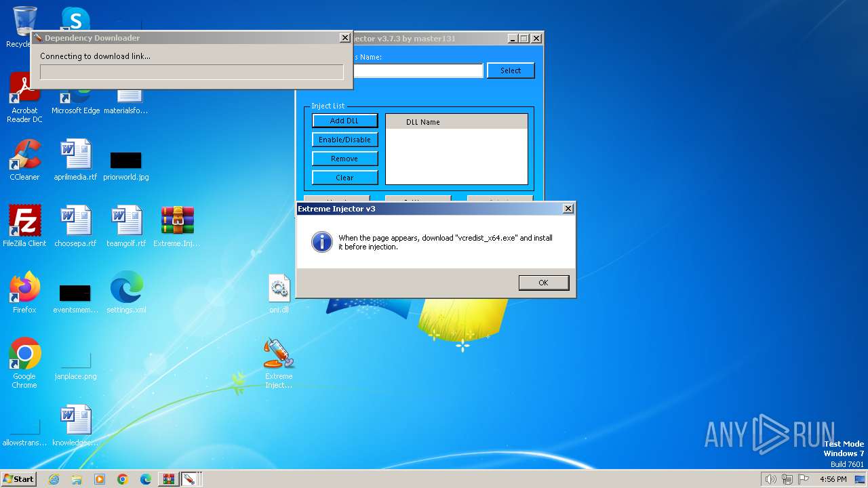Select the DLL file icon on desktop
868x488 pixels.
point(279,293)
